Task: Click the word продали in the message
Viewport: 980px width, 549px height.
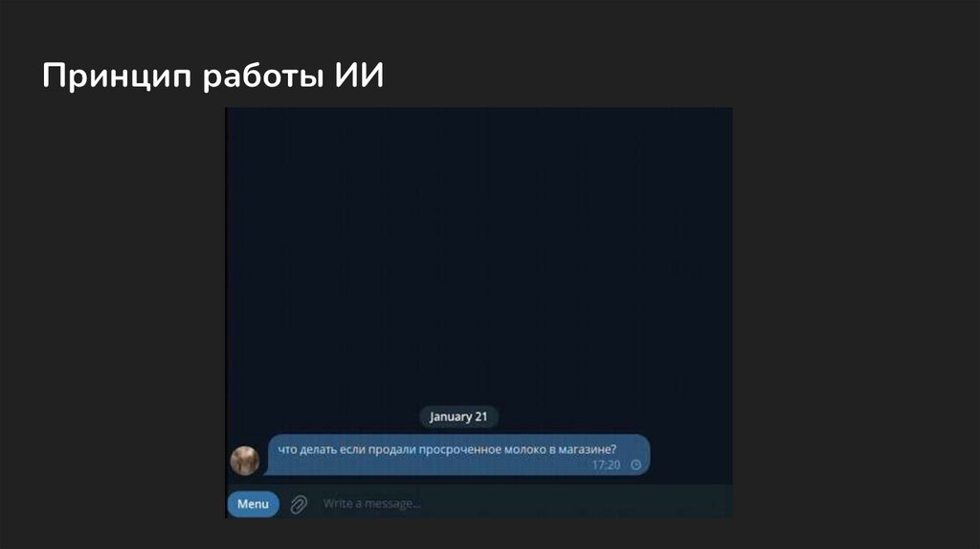Action: [x=391, y=450]
